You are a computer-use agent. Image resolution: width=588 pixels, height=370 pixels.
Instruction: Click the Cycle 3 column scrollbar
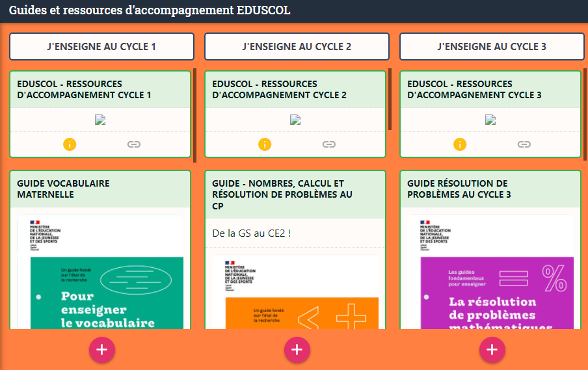coord(585,114)
